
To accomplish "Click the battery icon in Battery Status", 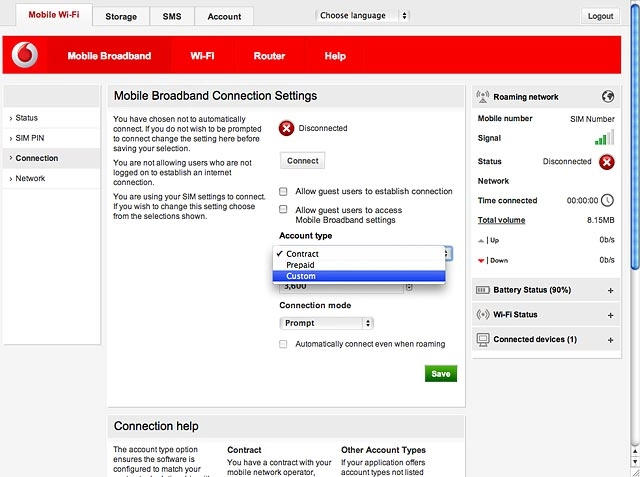I will click(x=483, y=290).
